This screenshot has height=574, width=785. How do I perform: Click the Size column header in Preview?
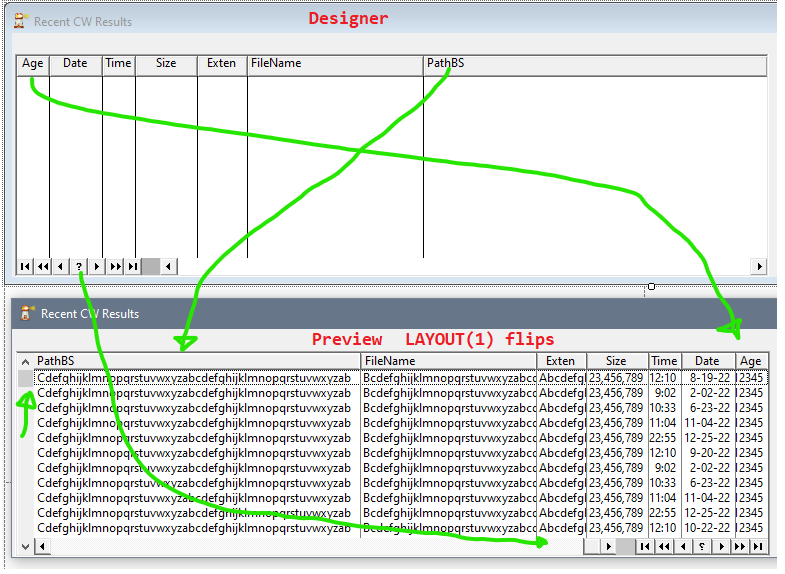coord(616,361)
